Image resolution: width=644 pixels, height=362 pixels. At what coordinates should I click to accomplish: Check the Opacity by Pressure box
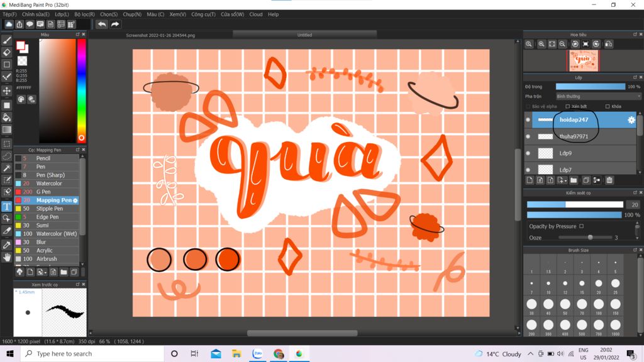coord(581,226)
